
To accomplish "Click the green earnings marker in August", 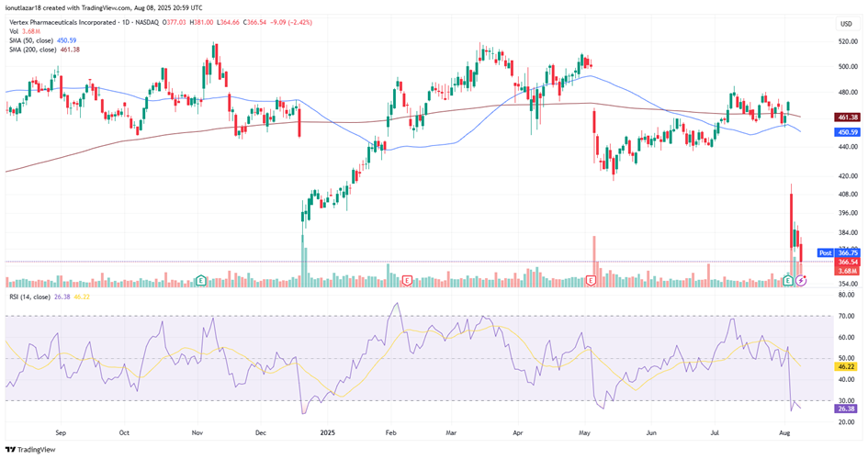I will (788, 279).
